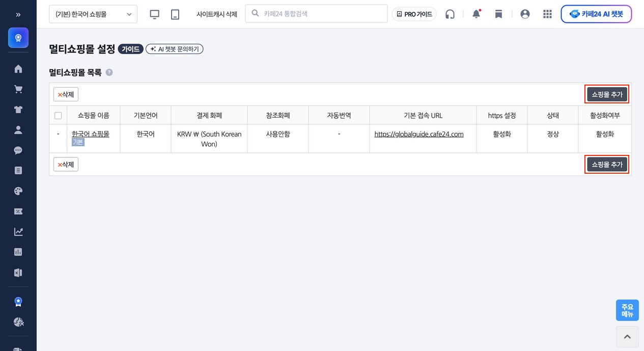The height and width of the screenshot is (351, 644).
Task: Focus the 카페24 통합검색 search field
Action: click(x=316, y=14)
